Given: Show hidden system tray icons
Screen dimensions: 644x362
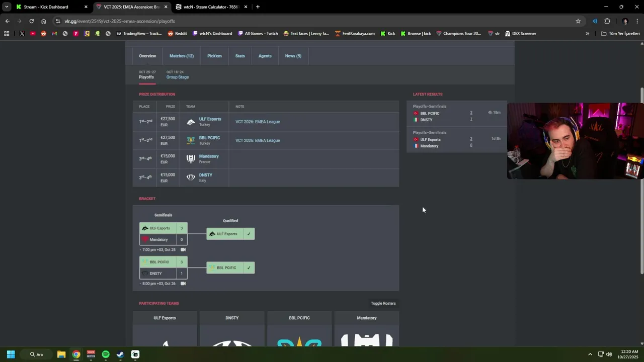Looking at the screenshot, I should 590,354.
